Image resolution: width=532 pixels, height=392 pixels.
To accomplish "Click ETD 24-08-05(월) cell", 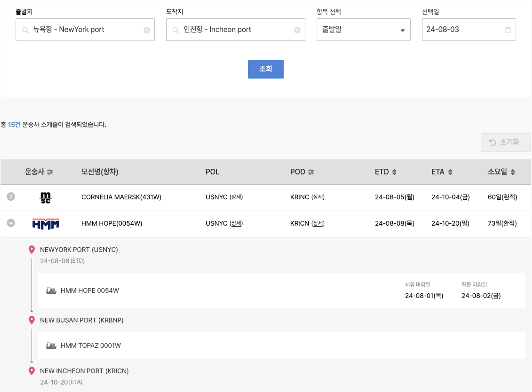I will point(394,197).
